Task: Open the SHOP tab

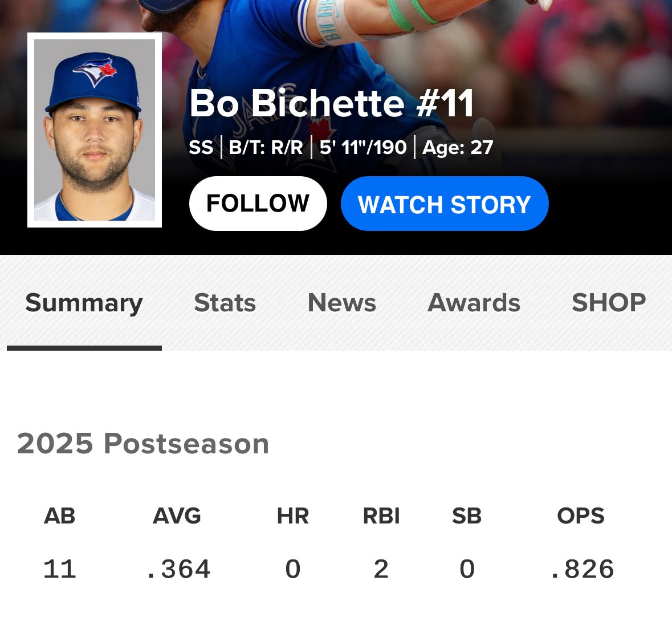Action: 609,303
